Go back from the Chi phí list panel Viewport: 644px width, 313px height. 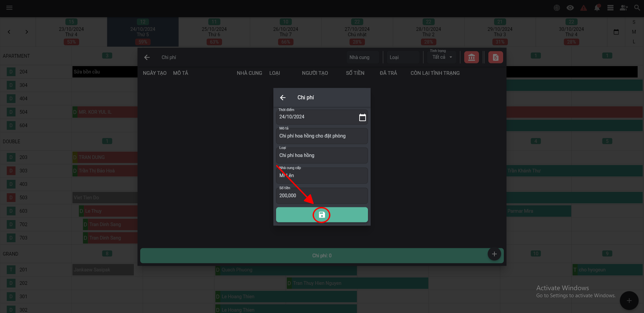[147, 57]
